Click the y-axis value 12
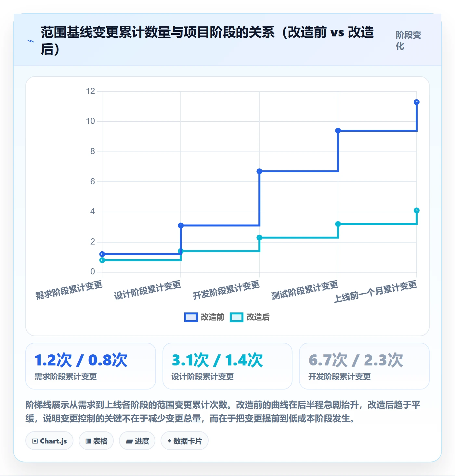The image size is (455, 476). (x=90, y=91)
